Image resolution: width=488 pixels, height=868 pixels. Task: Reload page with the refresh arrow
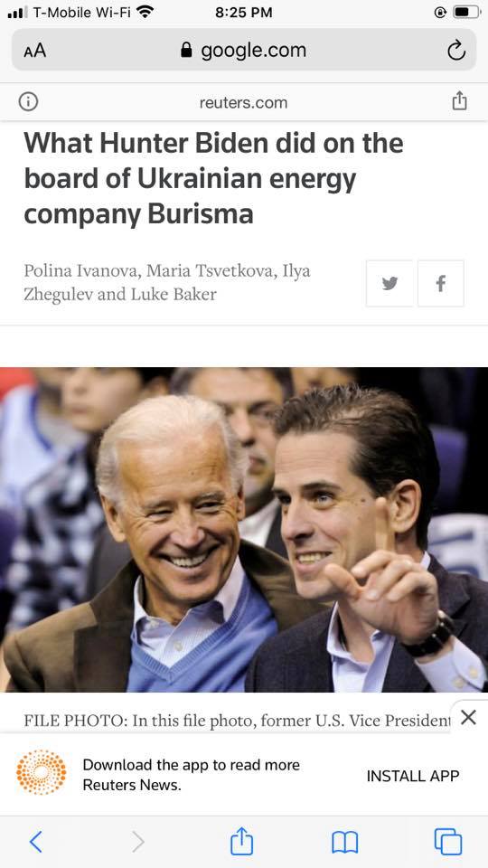pyautogui.click(x=455, y=51)
